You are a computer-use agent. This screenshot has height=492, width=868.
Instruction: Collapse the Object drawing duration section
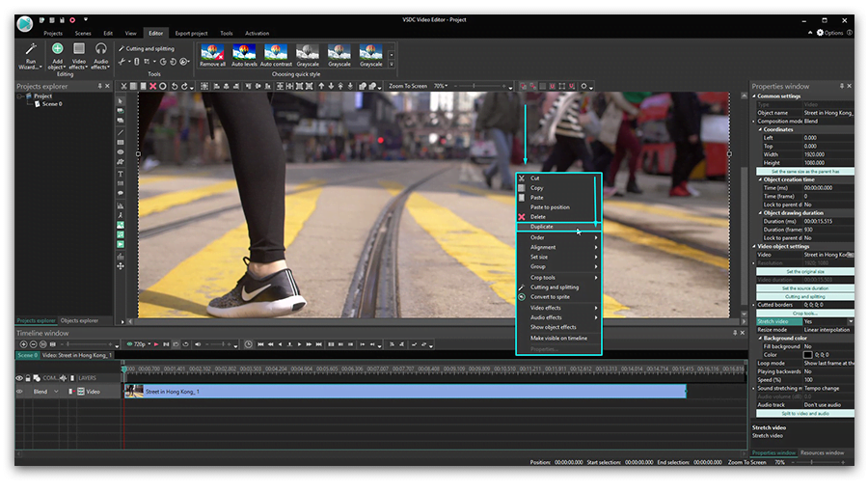[x=760, y=213]
